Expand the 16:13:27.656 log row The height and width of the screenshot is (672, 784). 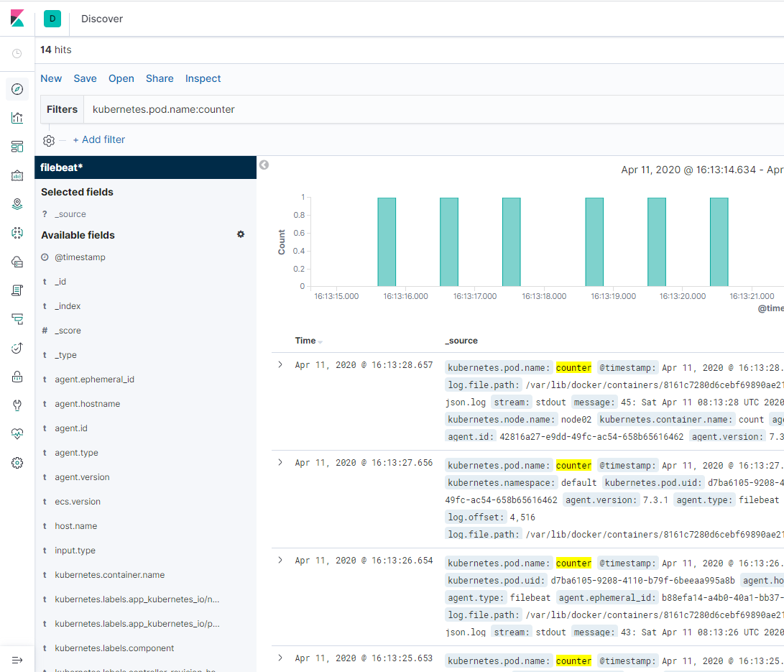coord(280,463)
